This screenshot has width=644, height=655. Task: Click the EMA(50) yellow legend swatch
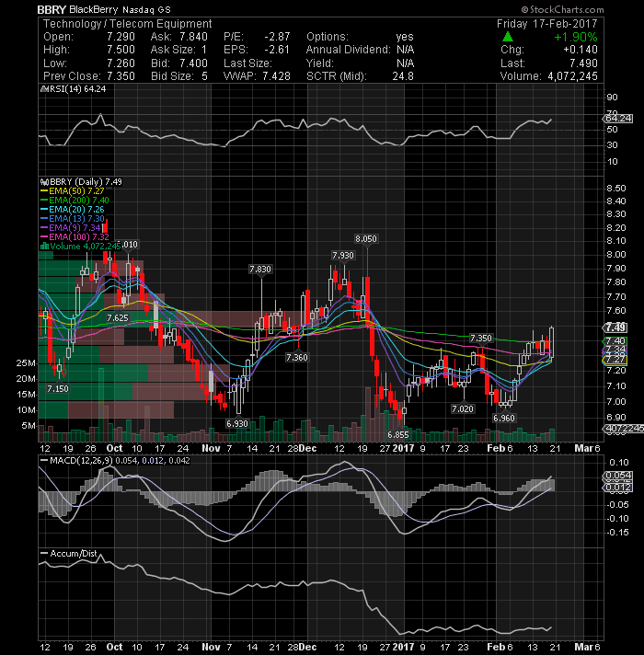(44, 191)
